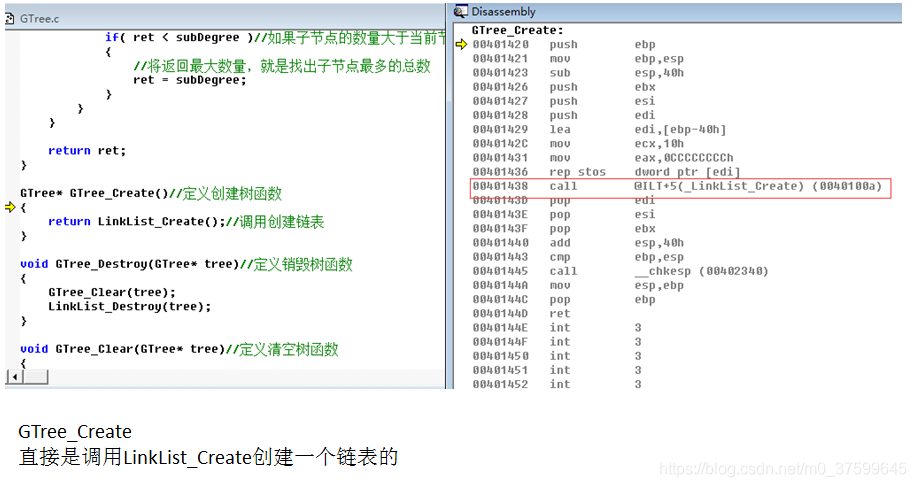Click the 'int 3' line at 00401452

557,384
